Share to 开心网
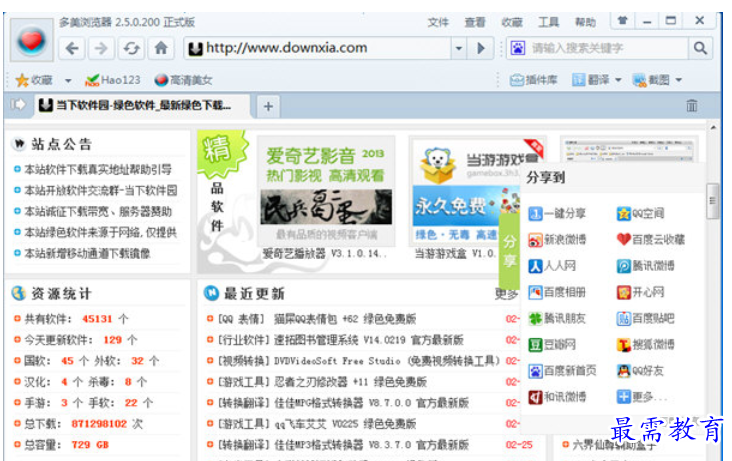This screenshot has width=732, height=461. (x=640, y=292)
